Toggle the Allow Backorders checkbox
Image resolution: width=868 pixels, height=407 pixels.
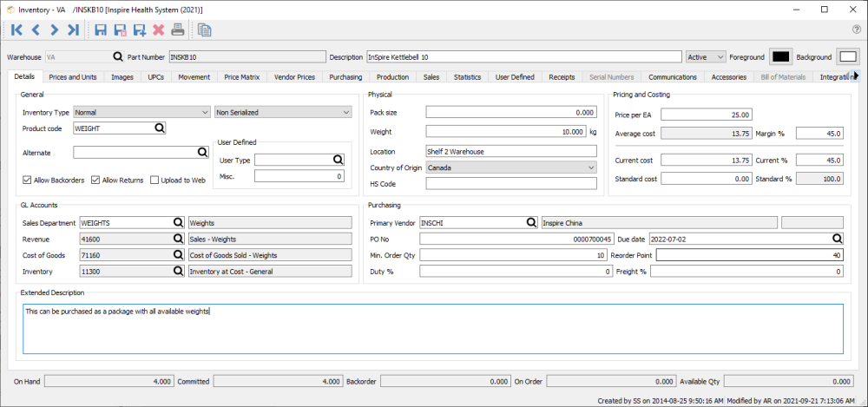pos(27,181)
